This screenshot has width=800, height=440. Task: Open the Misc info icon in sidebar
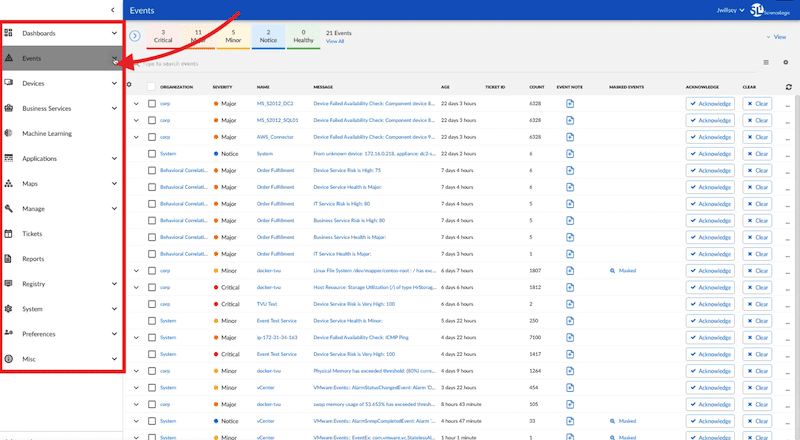tap(8, 359)
